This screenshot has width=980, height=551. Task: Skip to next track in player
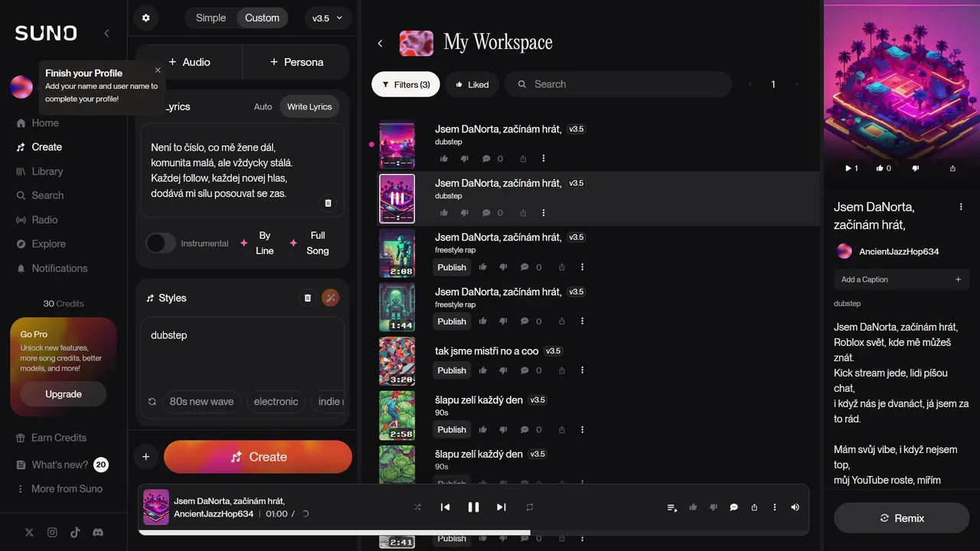(501, 507)
